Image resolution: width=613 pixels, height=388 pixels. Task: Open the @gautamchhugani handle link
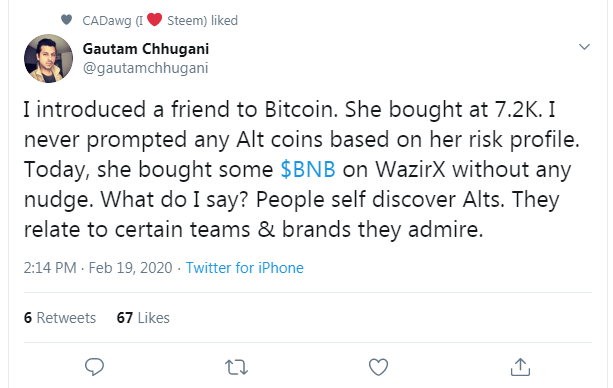click(x=145, y=68)
